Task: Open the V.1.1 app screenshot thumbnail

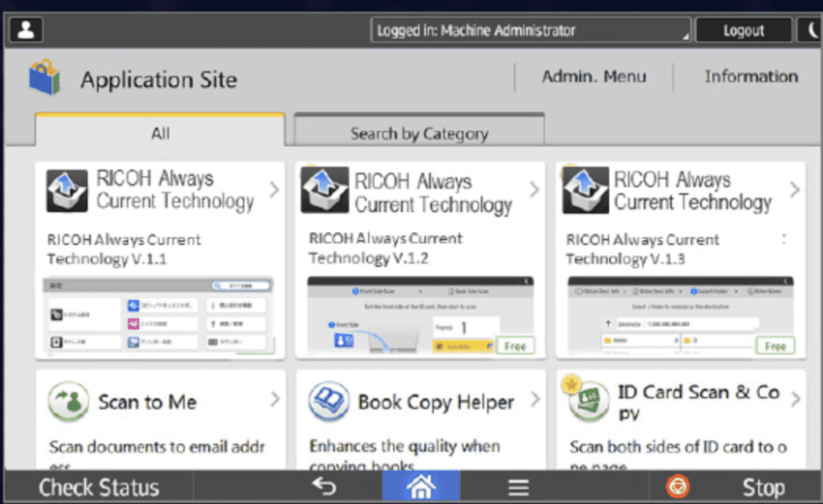Action: click(158, 316)
